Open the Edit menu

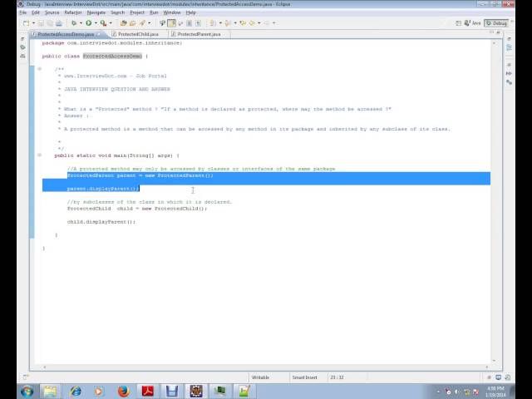point(36,12)
